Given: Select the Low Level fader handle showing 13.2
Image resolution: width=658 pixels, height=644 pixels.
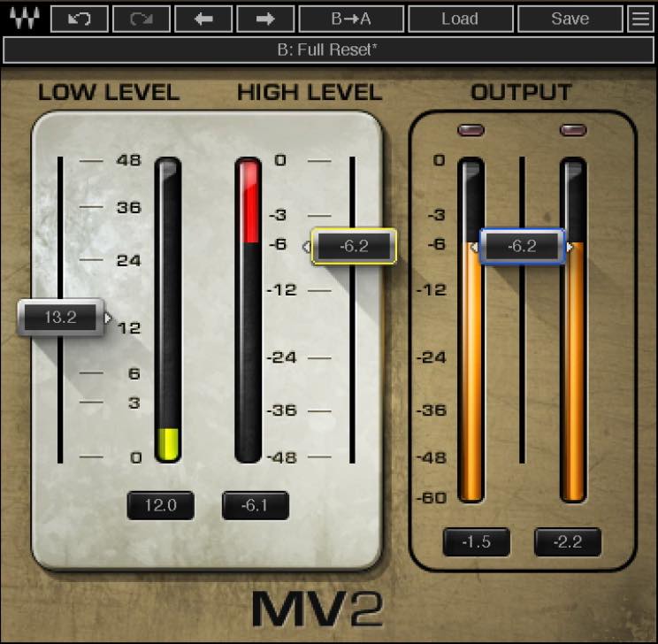Looking at the screenshot, I should tap(61, 318).
